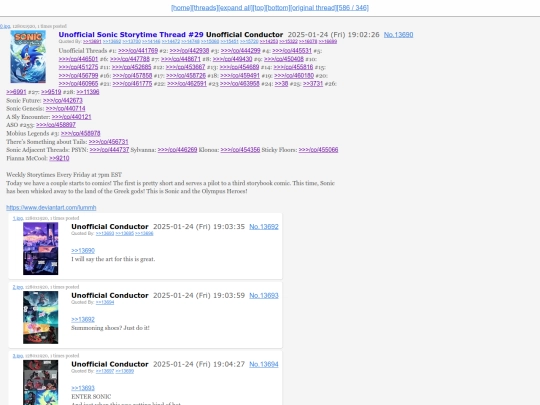Open the 0.jpg file link
Image resolution: width=540 pixels, height=405 pixels.
(5, 26)
